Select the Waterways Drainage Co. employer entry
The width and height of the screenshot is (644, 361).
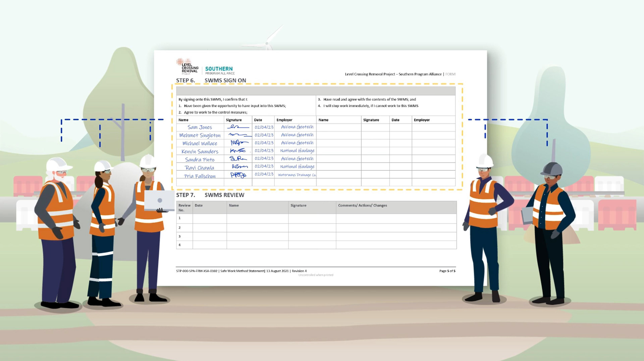coord(297,175)
